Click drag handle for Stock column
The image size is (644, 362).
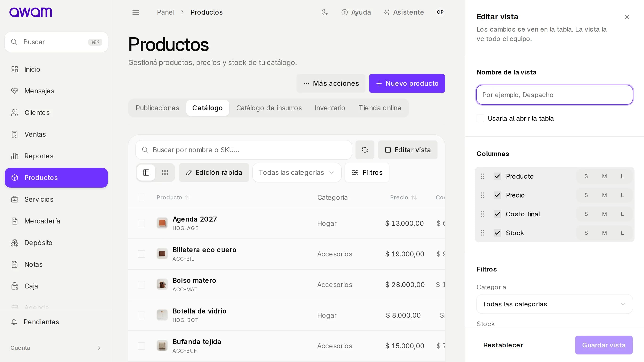point(482,233)
